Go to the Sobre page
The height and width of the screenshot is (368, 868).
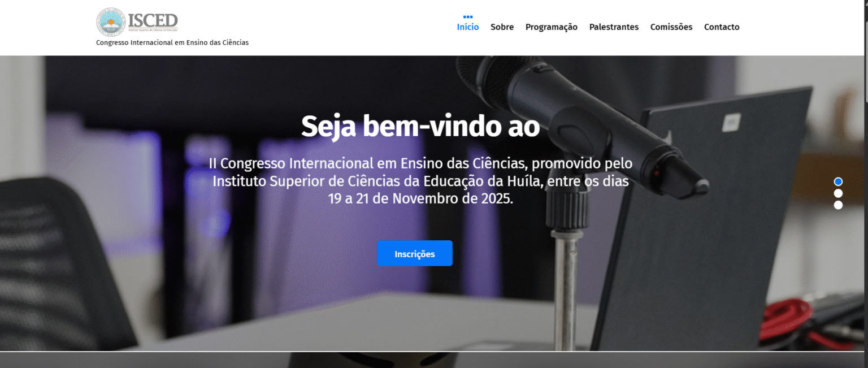[x=502, y=27]
